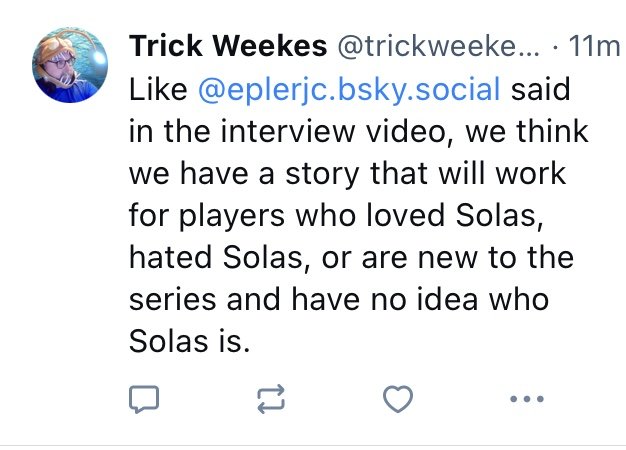The image size is (626, 450).
Task: Follow the @eplerjc.bsky.social mention link
Action: 350,91
